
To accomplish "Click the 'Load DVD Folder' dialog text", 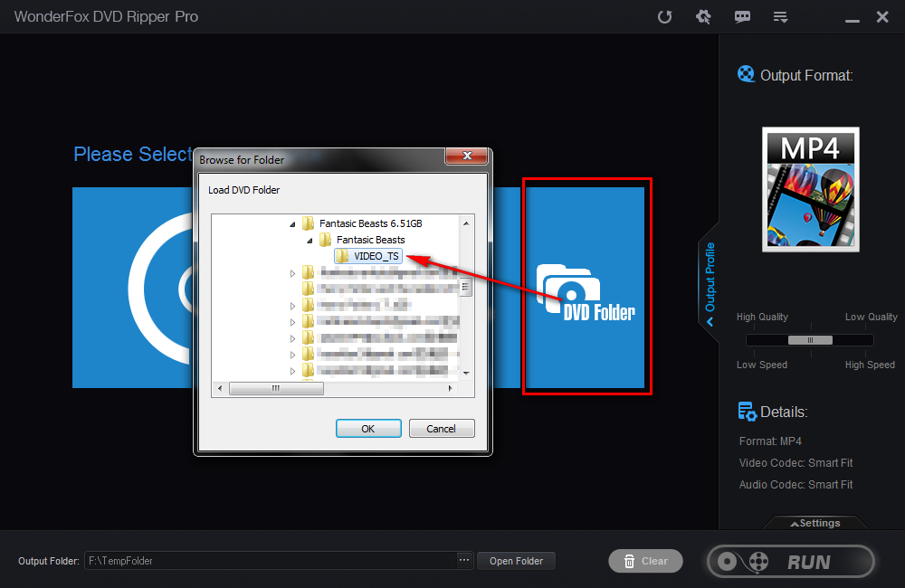I will pyautogui.click(x=243, y=190).
